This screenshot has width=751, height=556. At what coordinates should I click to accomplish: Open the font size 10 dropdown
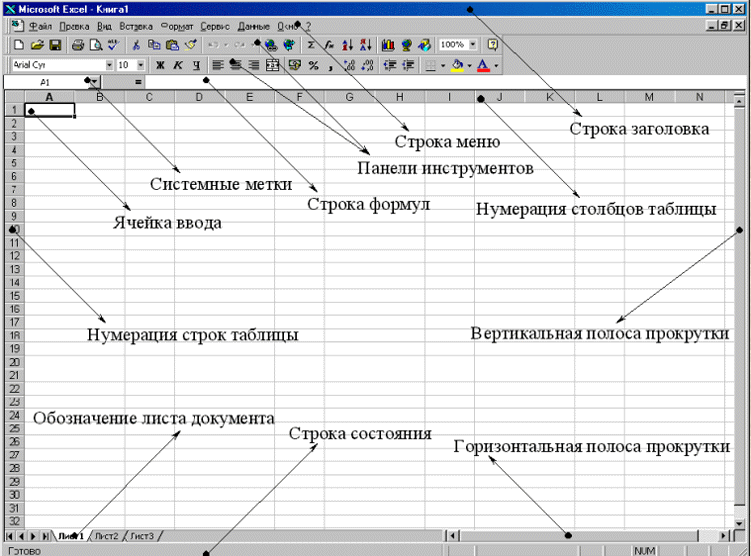141,65
